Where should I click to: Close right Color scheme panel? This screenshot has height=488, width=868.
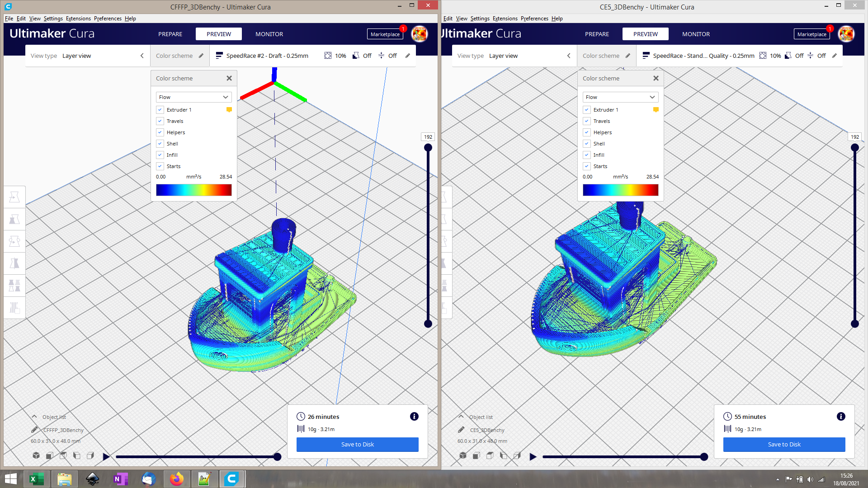pyautogui.click(x=656, y=78)
